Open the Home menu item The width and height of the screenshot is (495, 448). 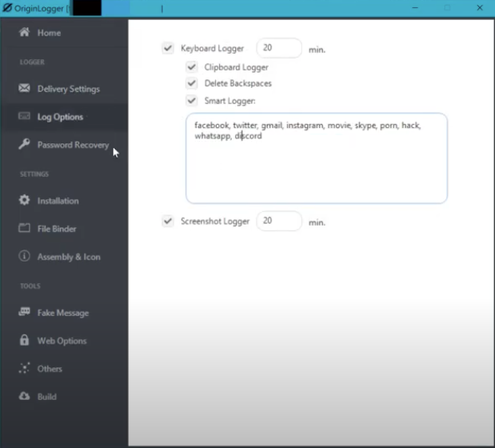point(65,33)
